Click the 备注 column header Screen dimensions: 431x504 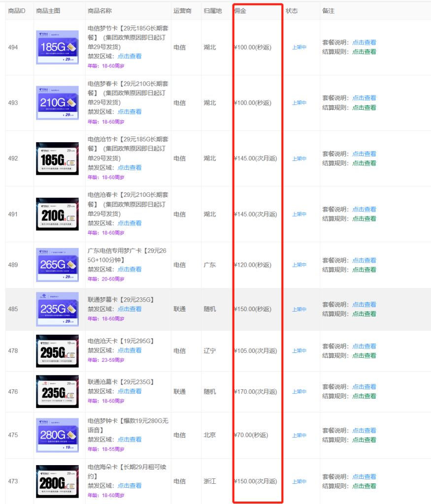(329, 11)
